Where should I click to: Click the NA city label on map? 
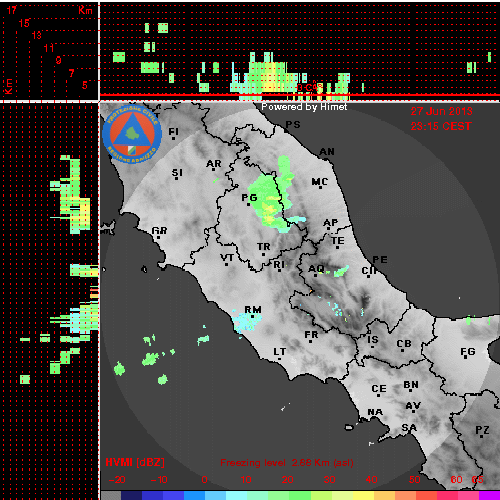pos(375,412)
